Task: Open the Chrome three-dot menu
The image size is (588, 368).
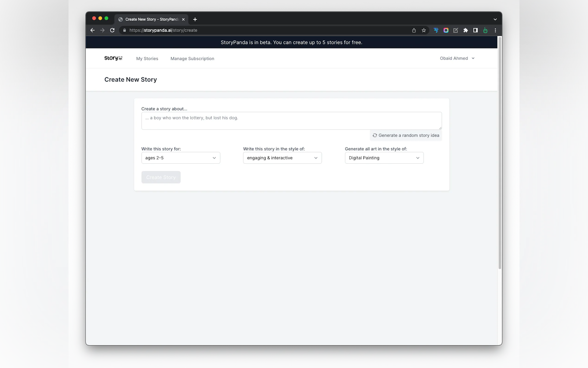Action: (x=495, y=30)
